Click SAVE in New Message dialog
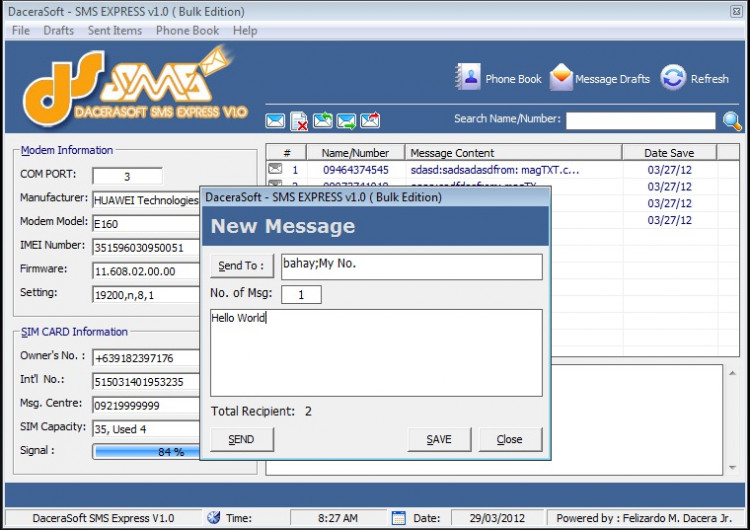The image size is (750, 530). coord(438,439)
